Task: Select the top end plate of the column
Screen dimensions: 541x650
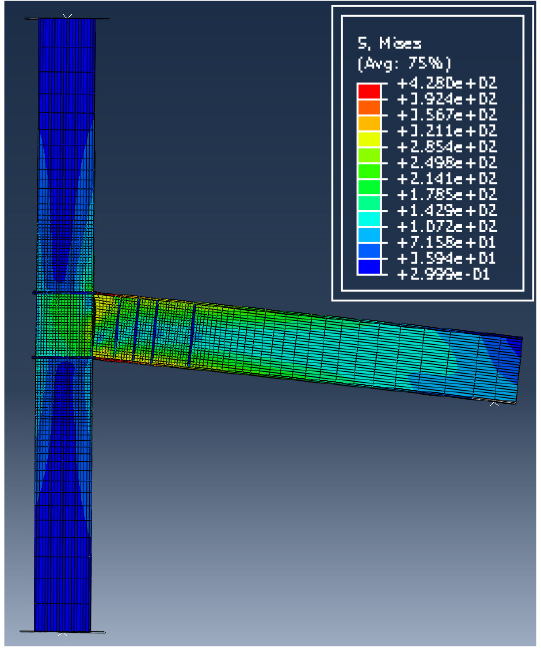Action: 67,18
